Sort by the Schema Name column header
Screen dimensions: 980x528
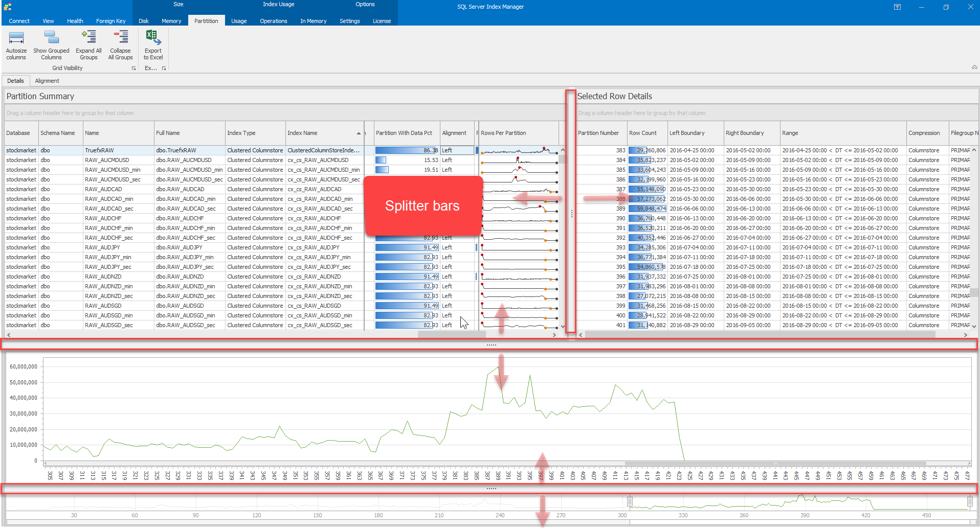[x=61, y=133]
